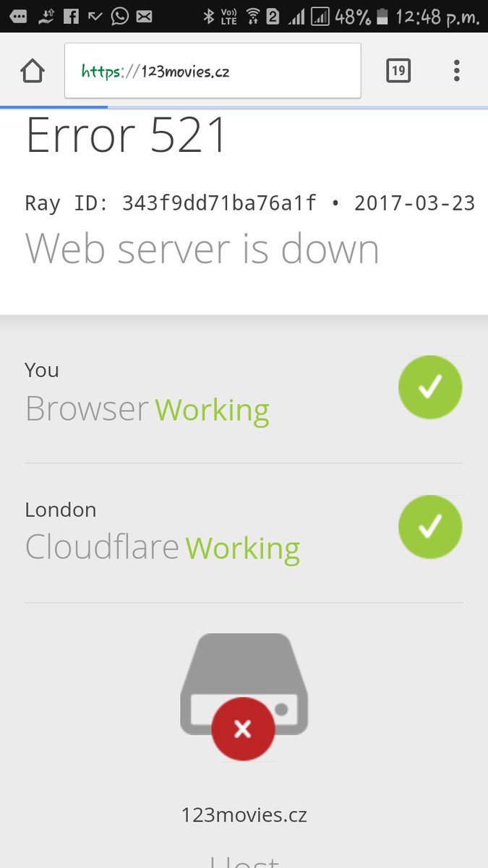Tap the mail notification icon in status bar
The width and height of the screenshot is (488, 868).
pyautogui.click(x=145, y=16)
